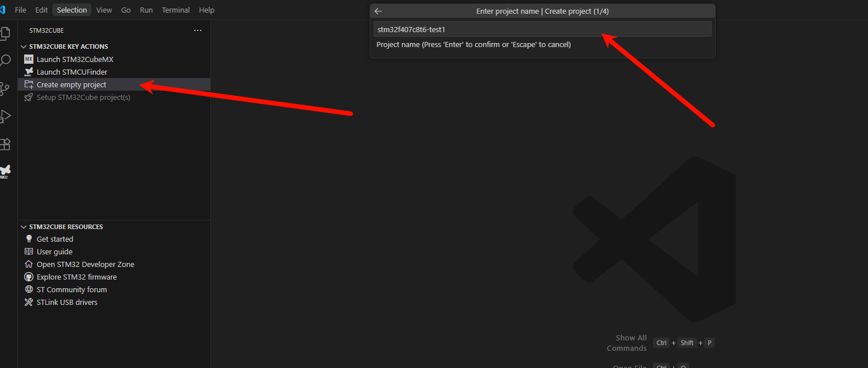Open the STM32 butterfly icon view
868x368 pixels.
(x=5, y=171)
